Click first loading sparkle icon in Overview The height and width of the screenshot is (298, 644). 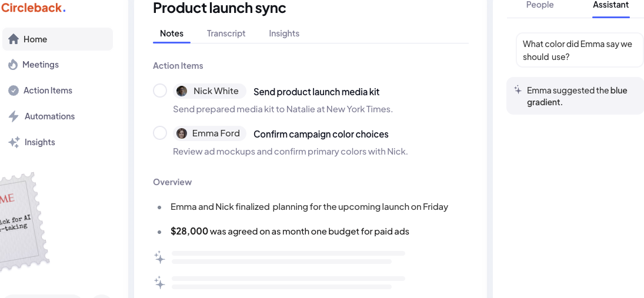click(x=160, y=257)
